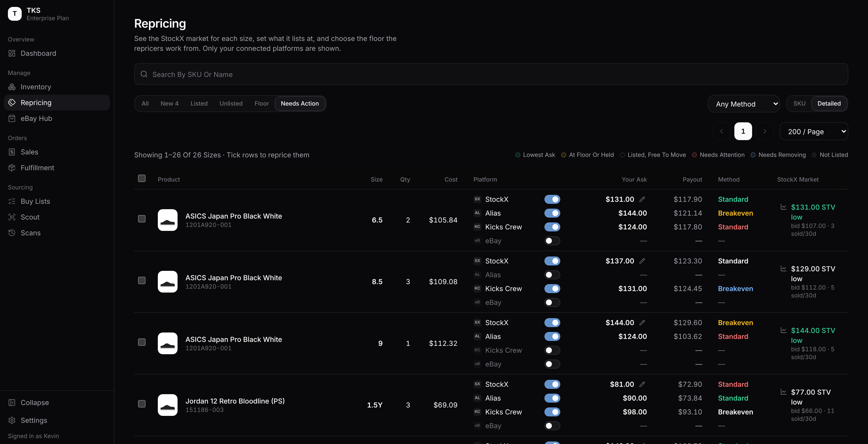This screenshot has width=868, height=444.
Task: Click the Collapse sidebar icon
Action: click(x=12, y=403)
